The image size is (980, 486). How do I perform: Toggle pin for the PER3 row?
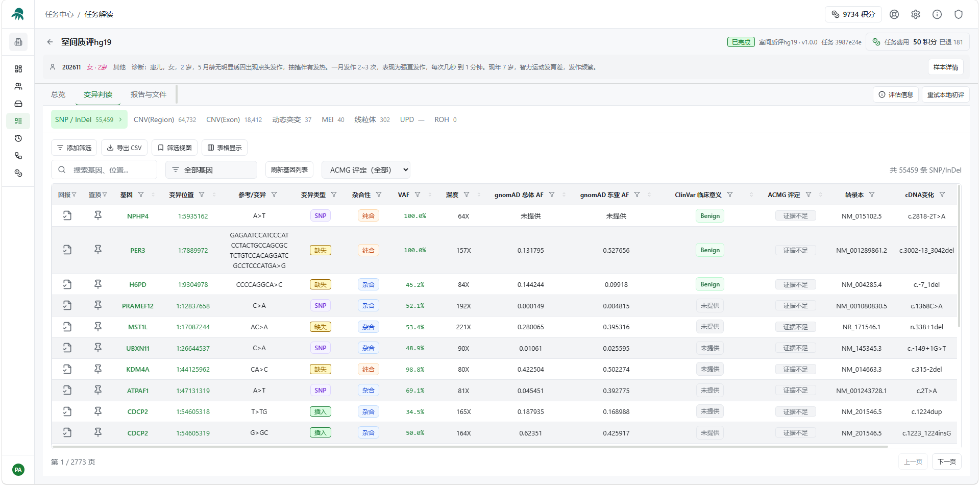pyautogui.click(x=98, y=250)
